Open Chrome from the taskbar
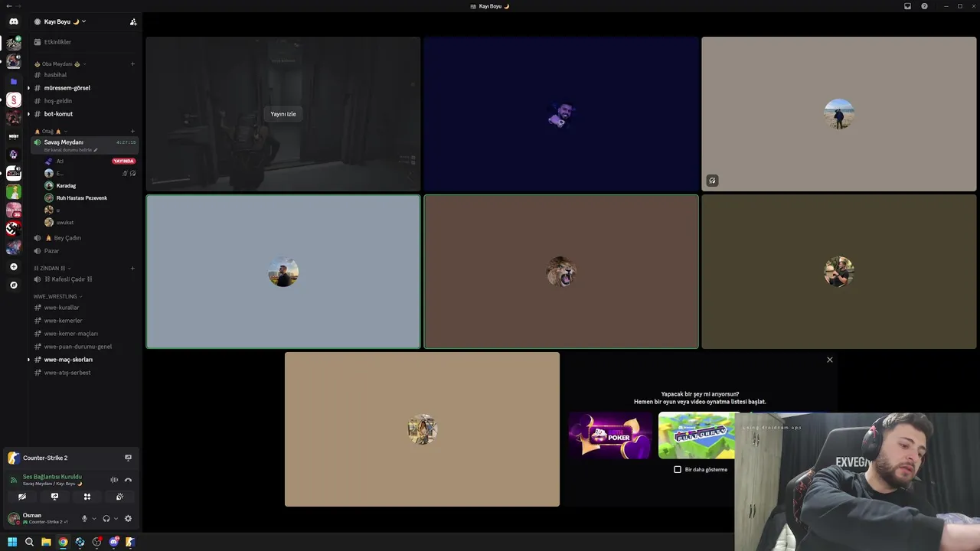This screenshot has width=980, height=551. [x=63, y=542]
